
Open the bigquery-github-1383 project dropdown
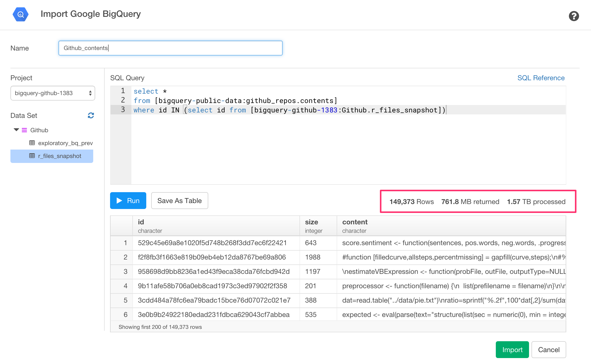click(53, 93)
